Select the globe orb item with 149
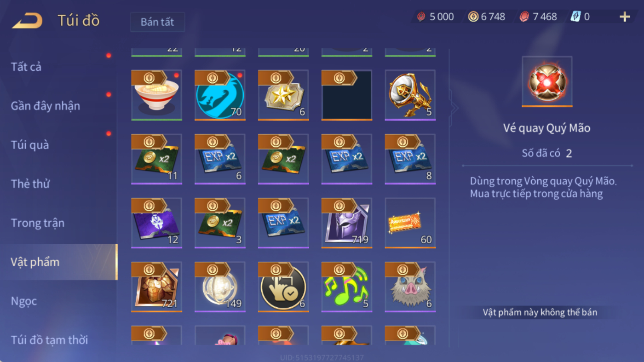 220,287
